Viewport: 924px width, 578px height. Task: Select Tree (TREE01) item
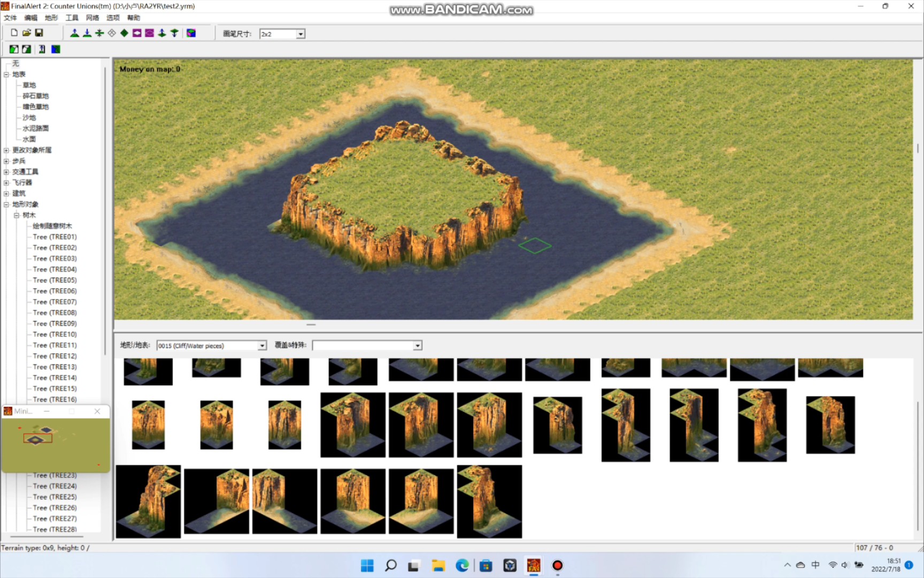[x=55, y=237]
